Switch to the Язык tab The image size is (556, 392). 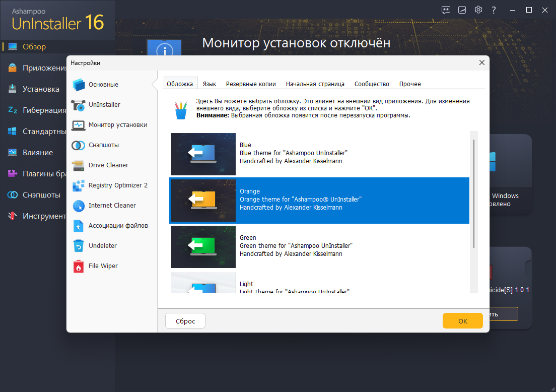(210, 84)
